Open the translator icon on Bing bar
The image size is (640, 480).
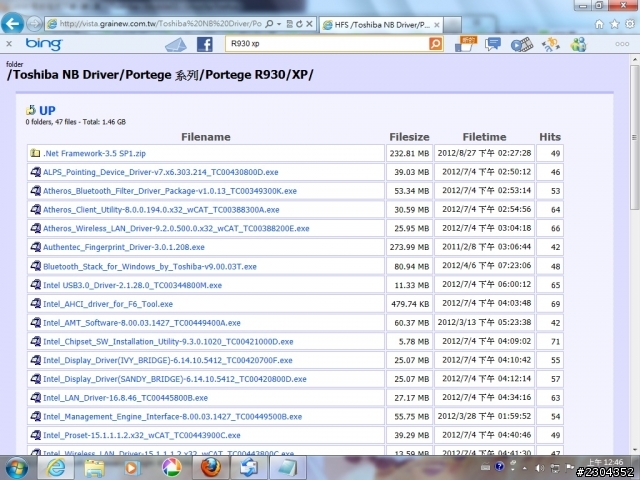551,44
